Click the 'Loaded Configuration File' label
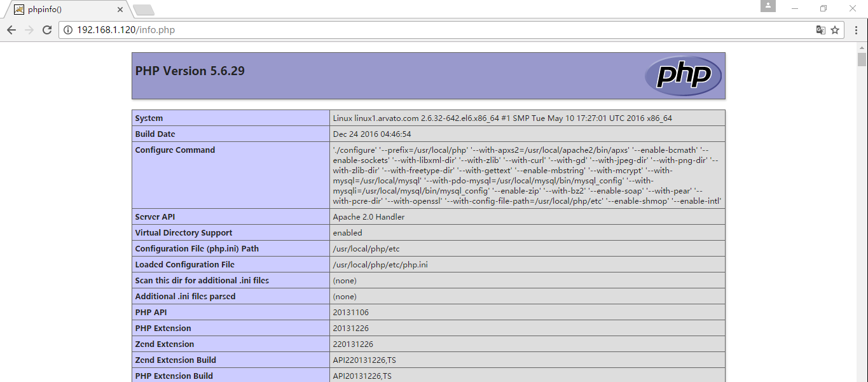Image resolution: width=868 pixels, height=382 pixels. (185, 265)
